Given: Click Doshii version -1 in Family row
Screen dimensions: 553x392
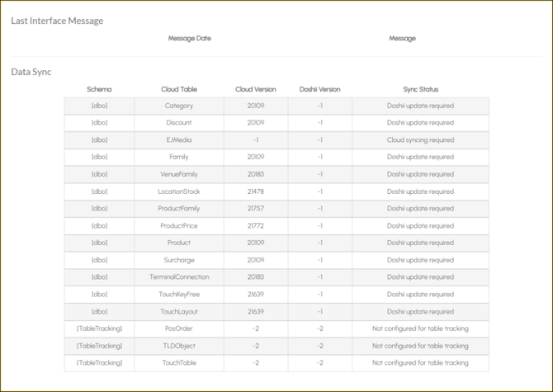Looking at the screenshot, I should point(320,157).
